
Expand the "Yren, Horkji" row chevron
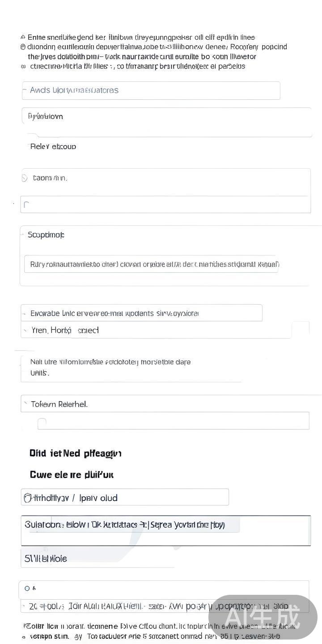tap(25, 330)
